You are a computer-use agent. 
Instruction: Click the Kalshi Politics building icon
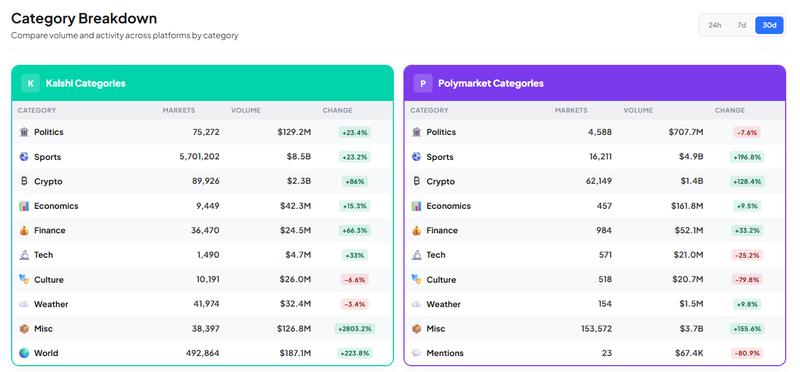pos(24,132)
